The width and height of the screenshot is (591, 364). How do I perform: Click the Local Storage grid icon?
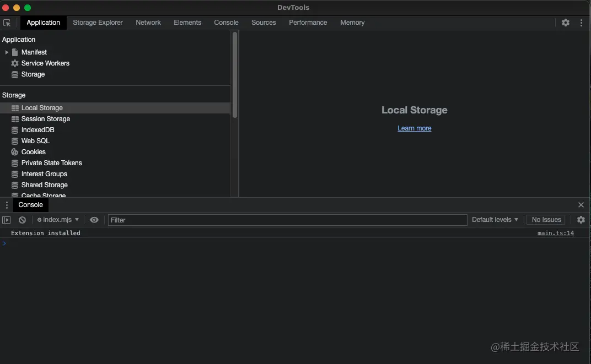click(x=15, y=108)
